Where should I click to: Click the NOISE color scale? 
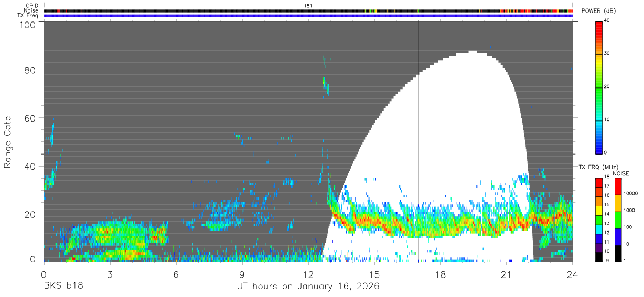[x=617, y=220]
